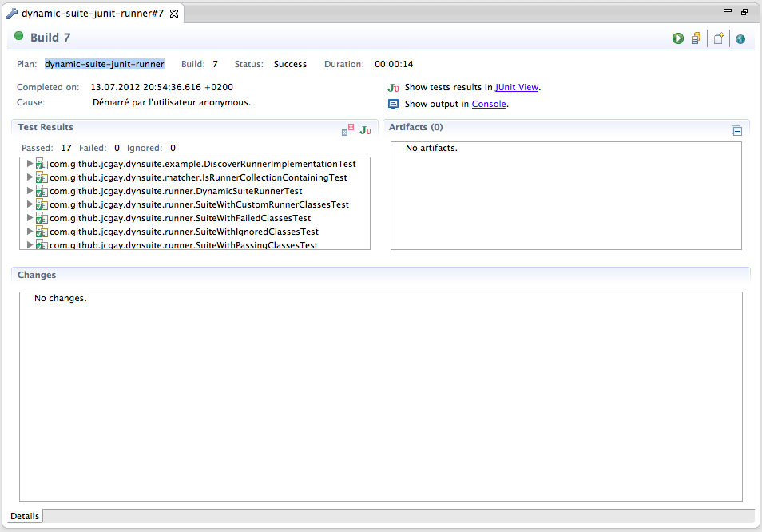Image resolution: width=762 pixels, height=532 pixels.
Task: Click the document-and-database toolbar icon
Action: [x=697, y=38]
